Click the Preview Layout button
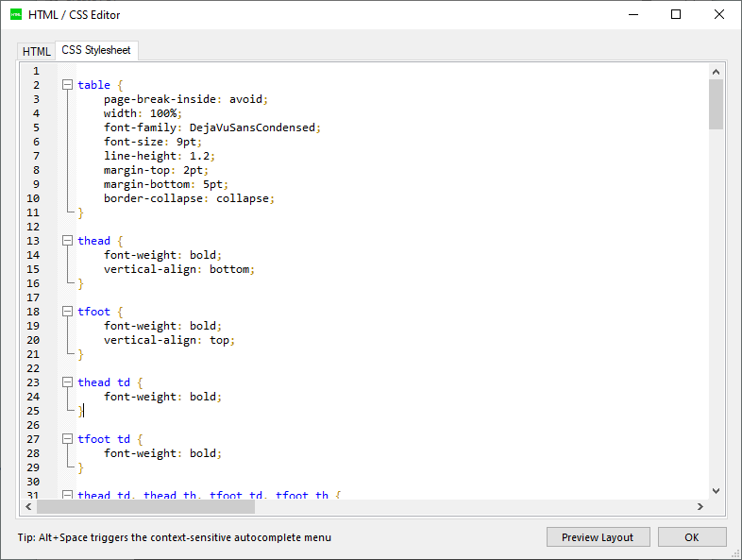The image size is (742, 560). (598, 537)
